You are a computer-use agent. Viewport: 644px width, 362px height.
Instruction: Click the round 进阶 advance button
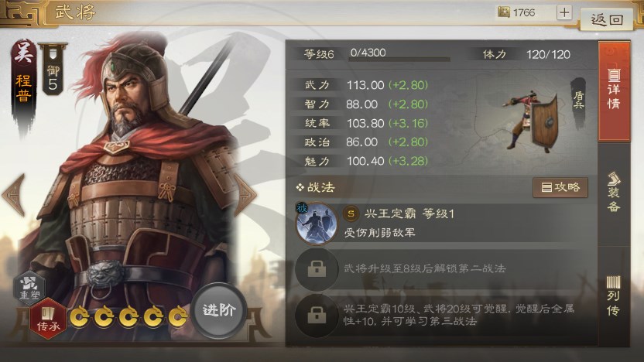pyautogui.click(x=219, y=310)
